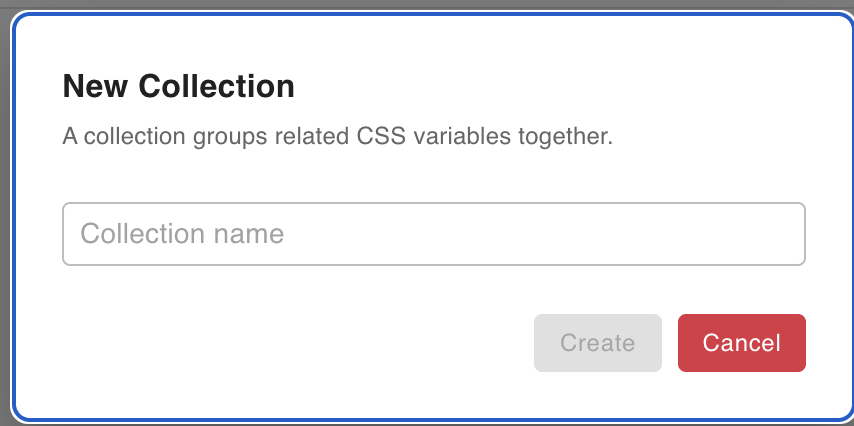Click the Collection name input field

433,234
